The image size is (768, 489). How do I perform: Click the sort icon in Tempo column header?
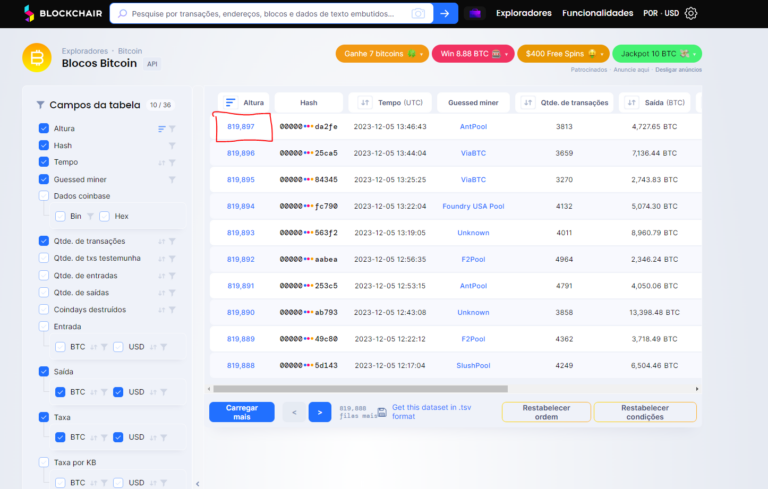tap(365, 102)
